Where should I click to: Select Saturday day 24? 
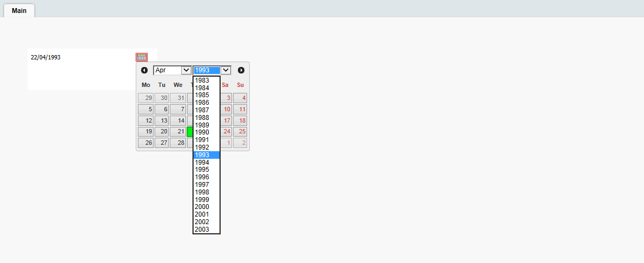pos(227,132)
